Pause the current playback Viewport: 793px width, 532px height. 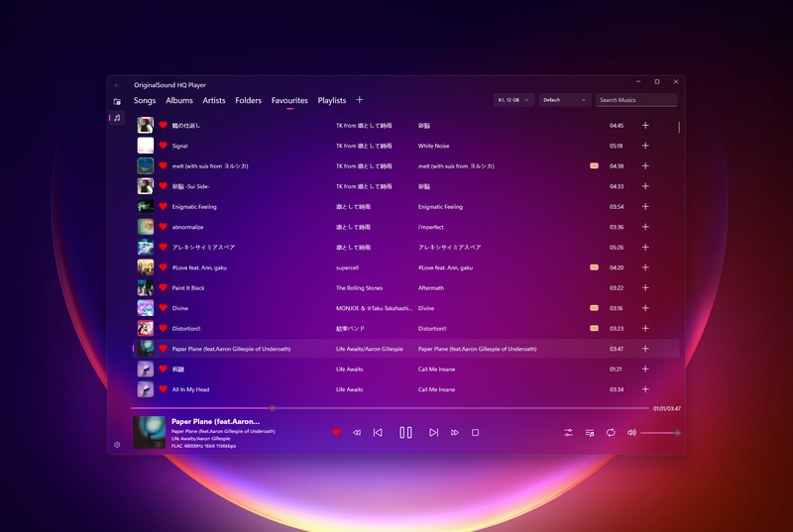coord(405,433)
